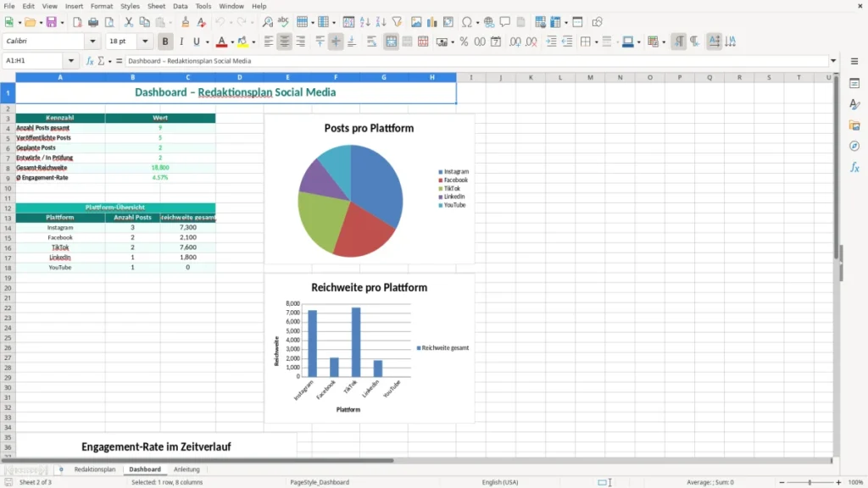Toggle Wrap Text
Viewport: 868px width, 488px height.
click(x=371, y=42)
